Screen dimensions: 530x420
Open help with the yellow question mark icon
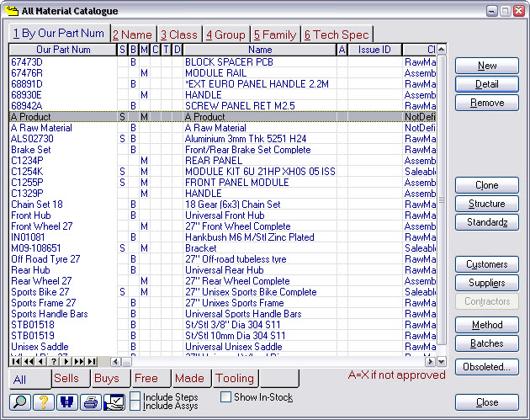tap(43, 402)
